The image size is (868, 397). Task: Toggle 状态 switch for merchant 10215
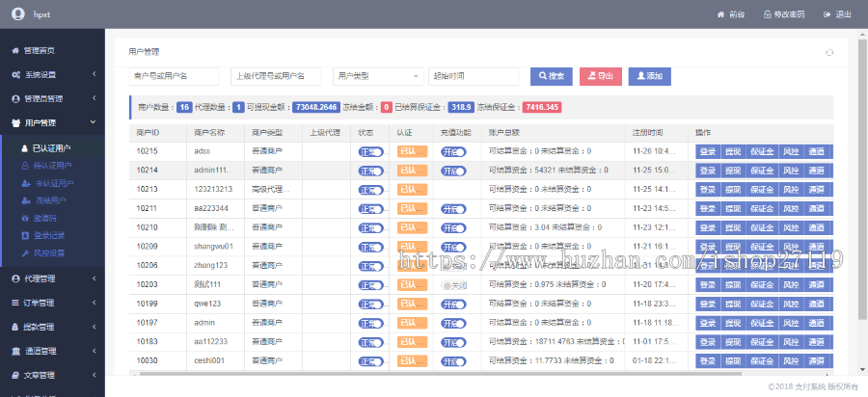click(x=371, y=152)
